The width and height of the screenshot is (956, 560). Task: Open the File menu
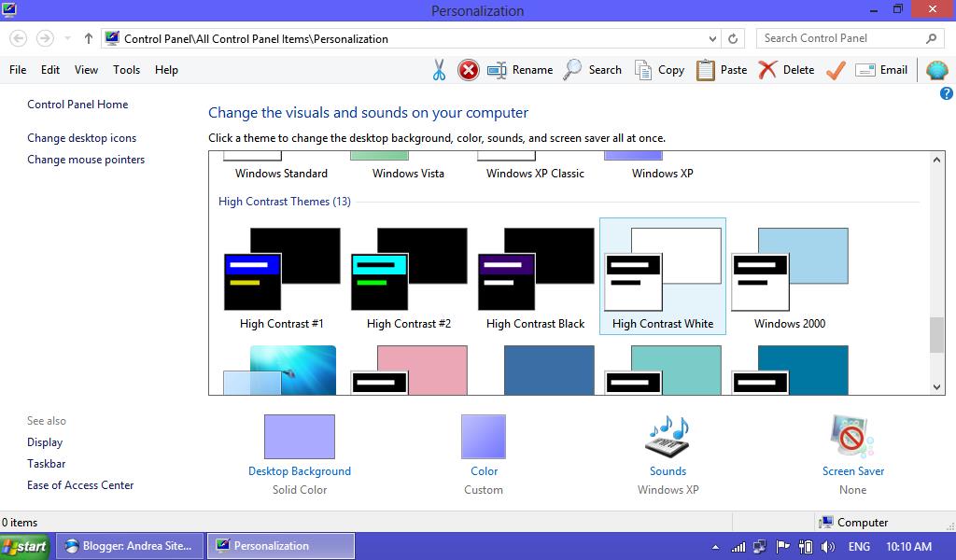18,70
